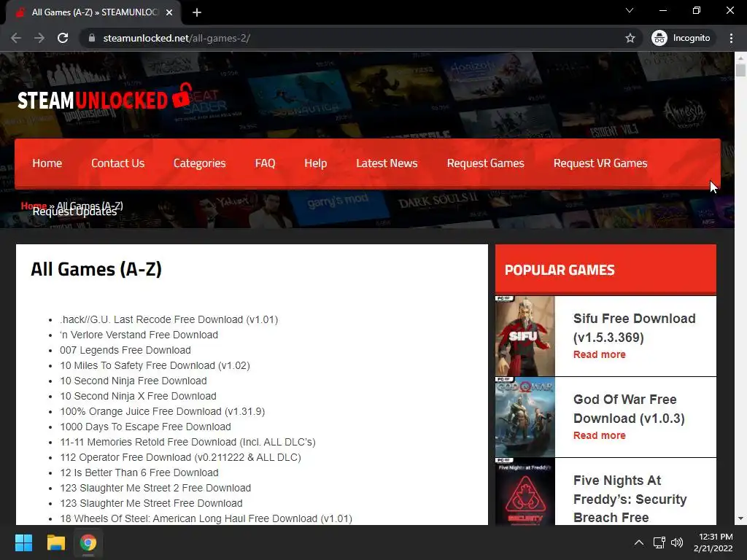747x560 pixels.
Task: Open the tab search chevron
Action: coord(630,10)
